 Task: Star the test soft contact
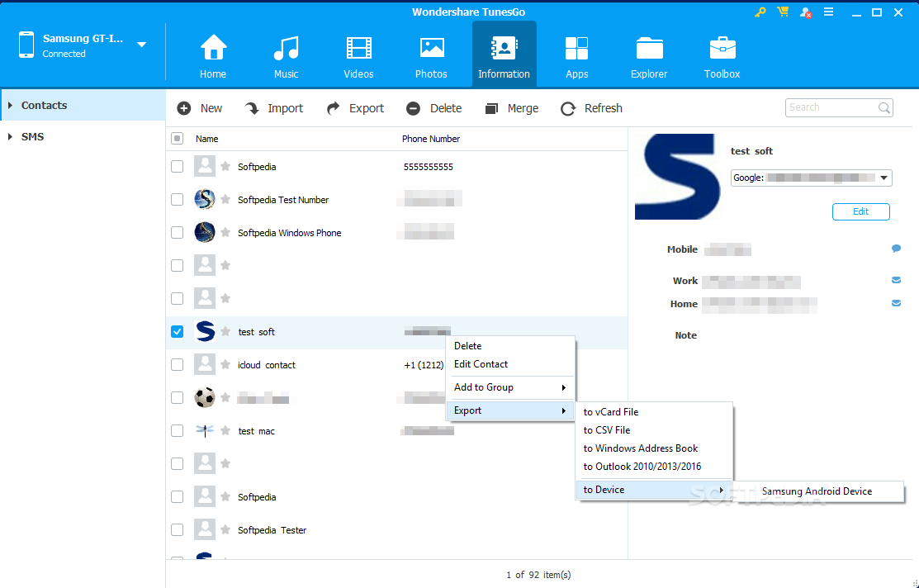coord(225,332)
